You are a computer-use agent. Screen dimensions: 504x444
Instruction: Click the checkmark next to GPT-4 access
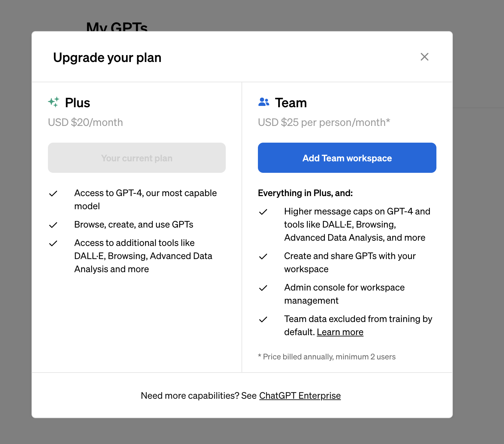tap(53, 193)
